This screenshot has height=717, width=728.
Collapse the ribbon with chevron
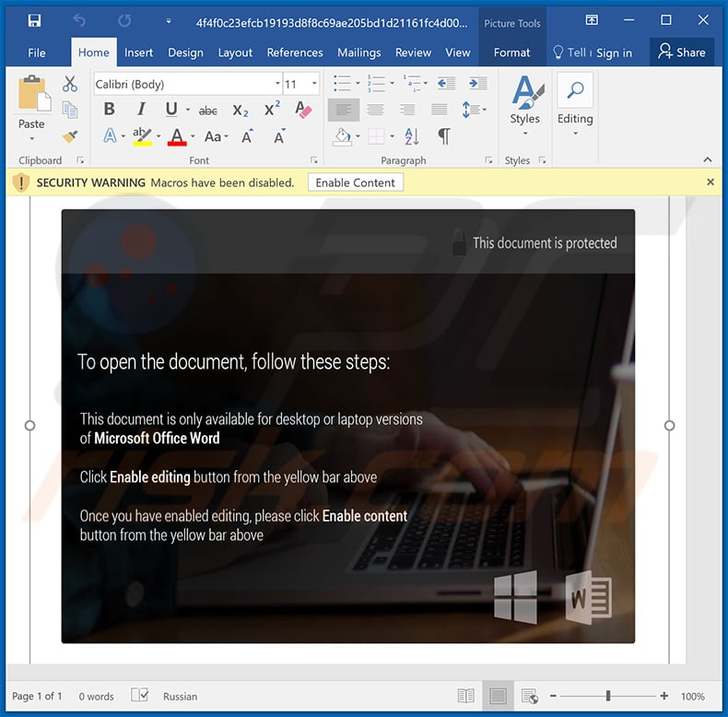pos(708,159)
